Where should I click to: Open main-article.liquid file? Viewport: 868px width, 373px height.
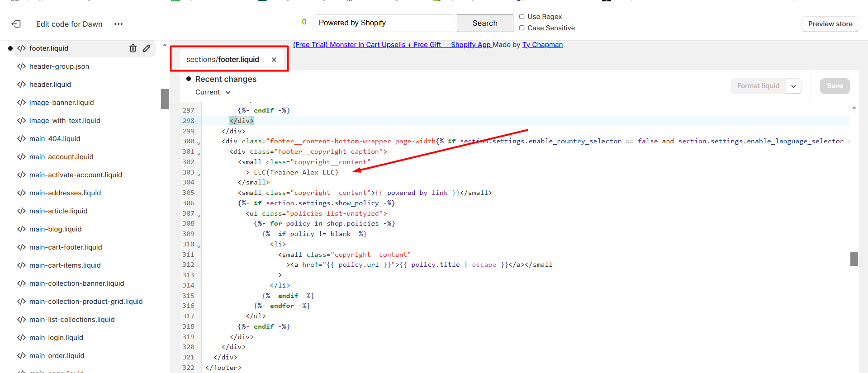58,211
